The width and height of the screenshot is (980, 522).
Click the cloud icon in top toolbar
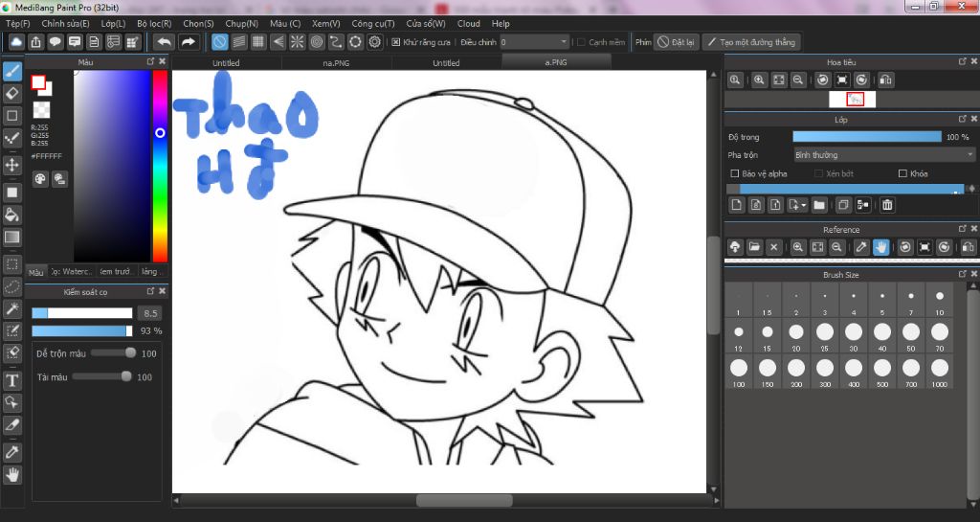16,42
